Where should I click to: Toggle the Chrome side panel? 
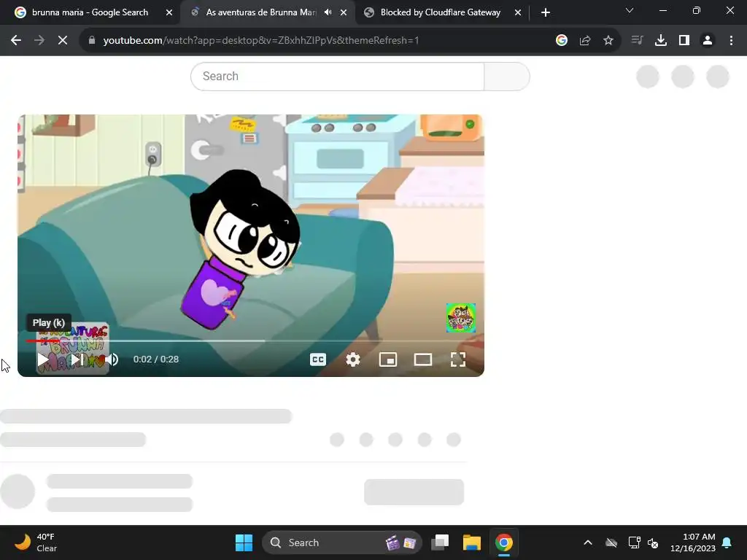click(684, 41)
